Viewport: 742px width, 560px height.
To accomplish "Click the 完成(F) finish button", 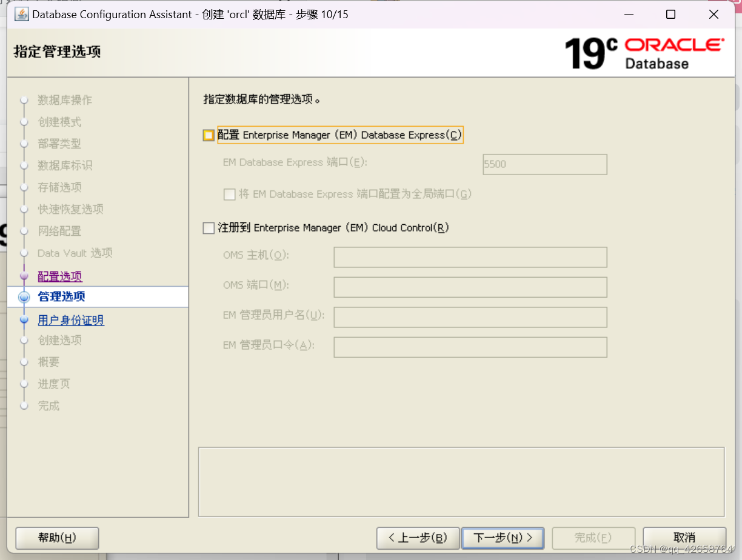I will pyautogui.click(x=593, y=538).
